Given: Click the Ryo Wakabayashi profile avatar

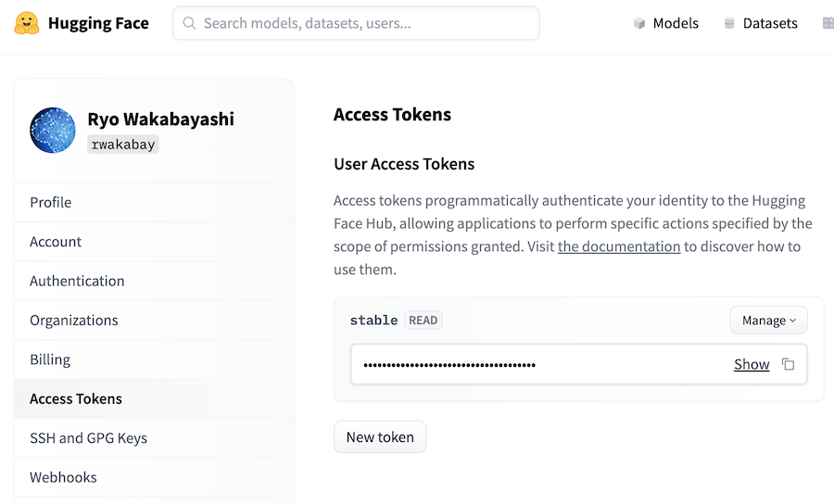Looking at the screenshot, I should click(x=53, y=130).
